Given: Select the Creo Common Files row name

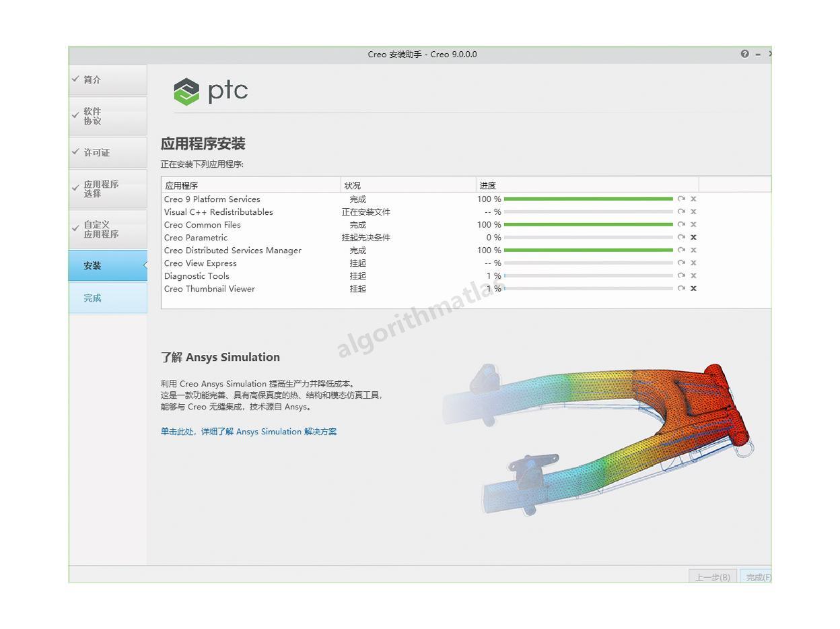Looking at the screenshot, I should click(x=202, y=225).
